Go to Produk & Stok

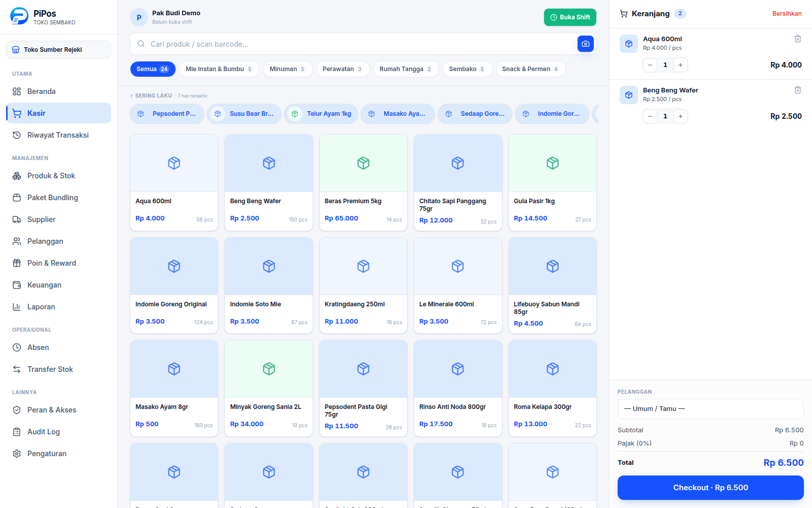tap(58, 176)
